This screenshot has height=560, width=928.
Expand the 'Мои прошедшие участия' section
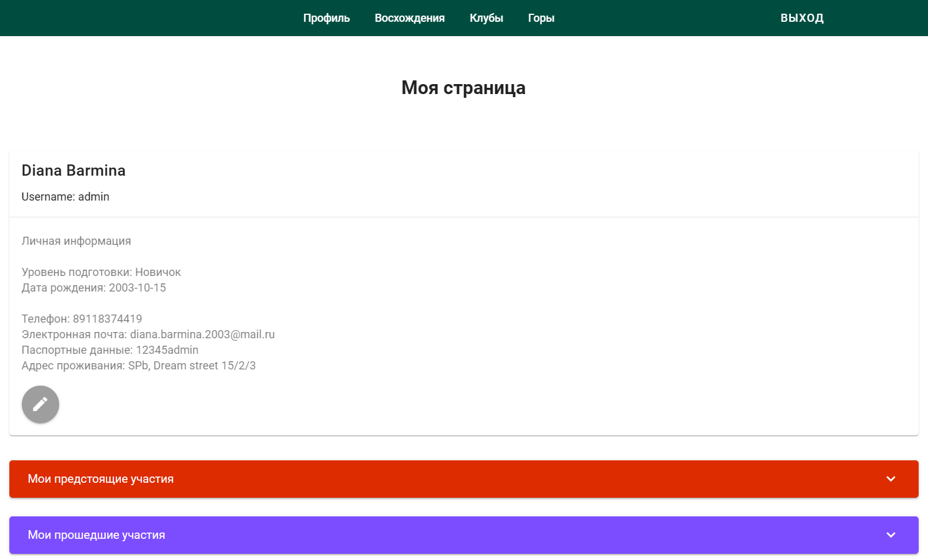tap(463, 534)
